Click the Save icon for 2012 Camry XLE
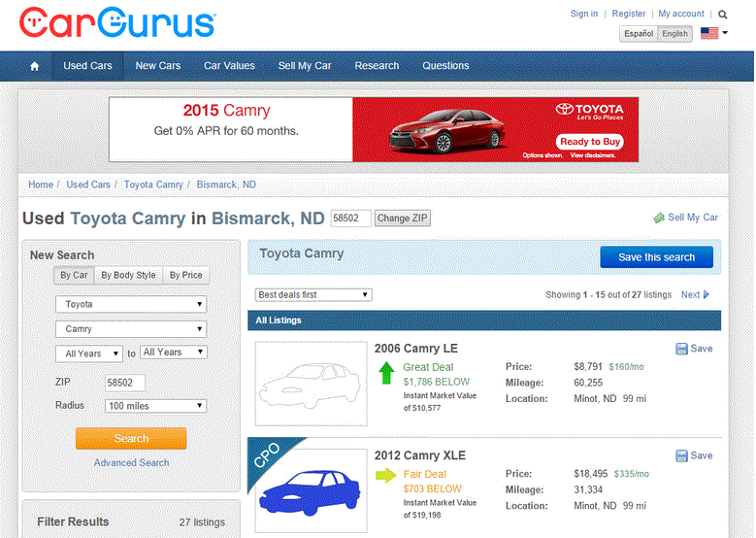This screenshot has width=756, height=538. tap(681, 456)
